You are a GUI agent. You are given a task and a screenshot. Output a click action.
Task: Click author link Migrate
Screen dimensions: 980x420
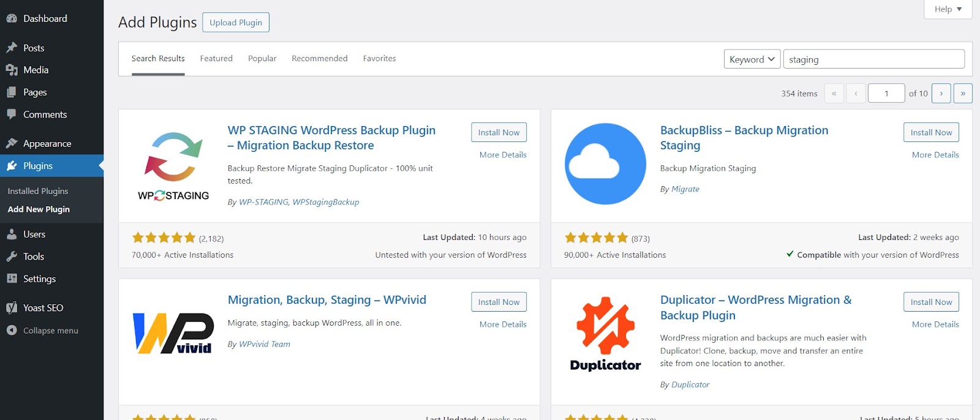(x=685, y=189)
